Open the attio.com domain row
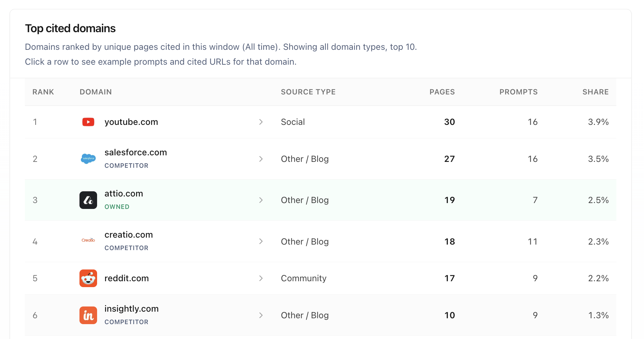 [321, 200]
